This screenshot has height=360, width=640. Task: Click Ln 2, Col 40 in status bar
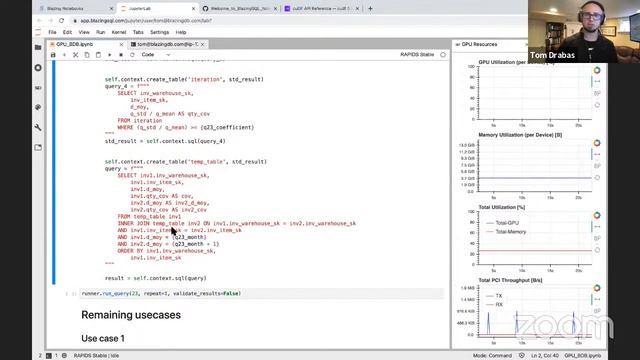click(545, 356)
